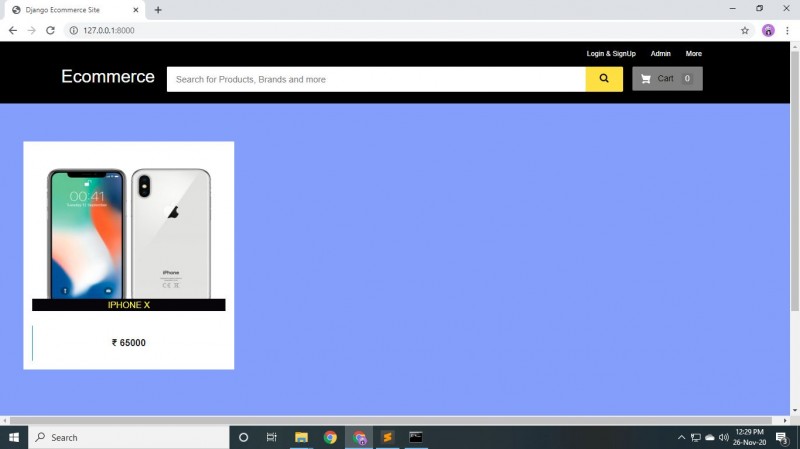Open network status tray icon

click(x=695, y=437)
